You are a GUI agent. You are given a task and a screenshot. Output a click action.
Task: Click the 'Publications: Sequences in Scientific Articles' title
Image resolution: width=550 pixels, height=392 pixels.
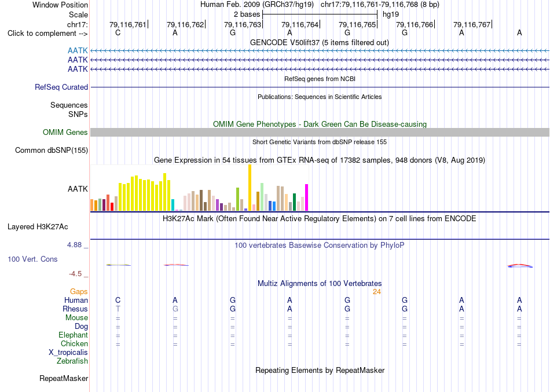click(x=320, y=97)
